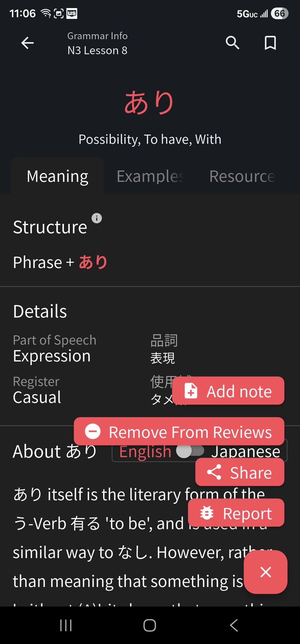Tap the back arrow in the header
Screen dimensions: 300x644
(27, 43)
